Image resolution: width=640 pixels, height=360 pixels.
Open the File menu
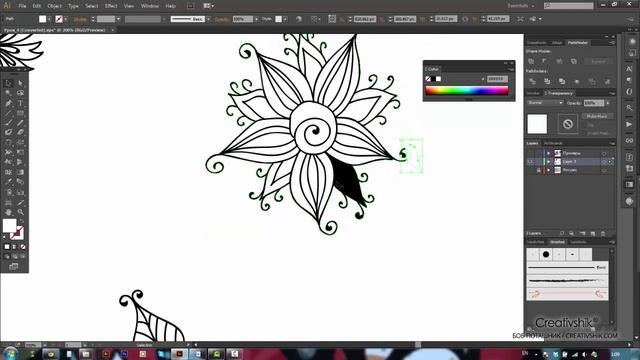click(22, 6)
